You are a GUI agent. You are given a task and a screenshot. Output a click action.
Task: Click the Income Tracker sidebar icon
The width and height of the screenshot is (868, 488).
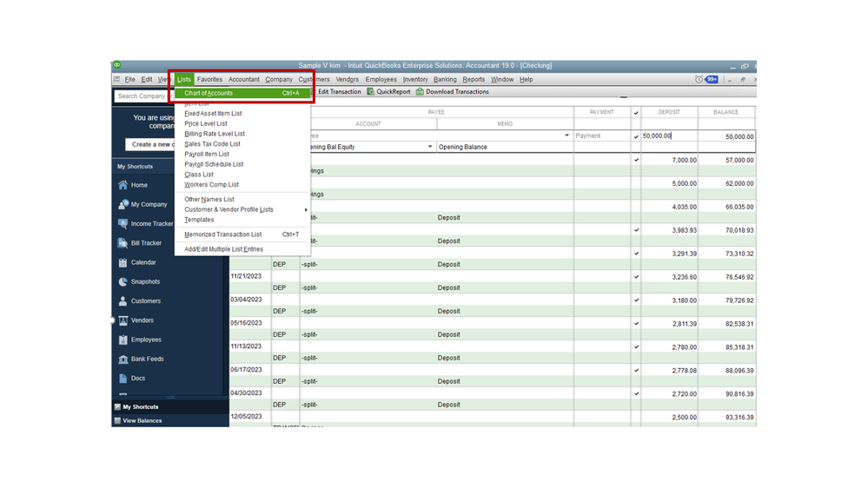123,224
